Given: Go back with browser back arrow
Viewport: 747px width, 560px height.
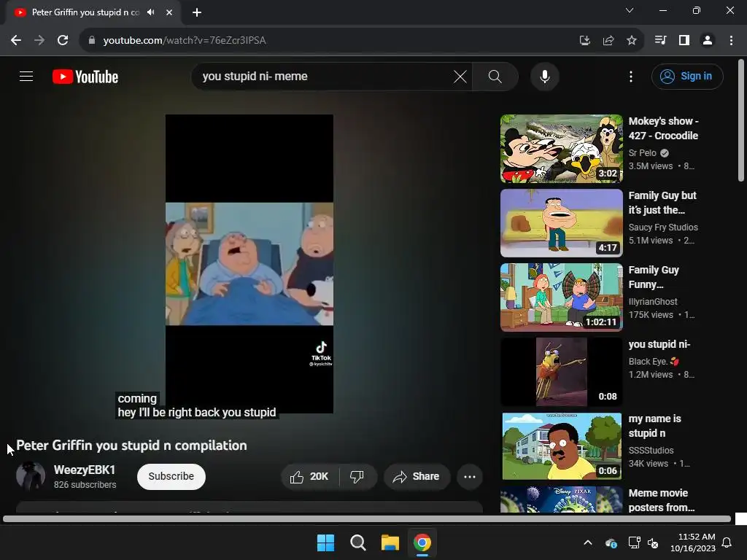Looking at the screenshot, I should 16,41.
